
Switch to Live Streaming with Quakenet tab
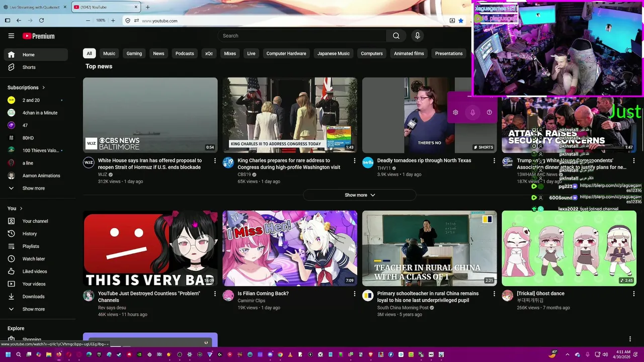point(35,7)
